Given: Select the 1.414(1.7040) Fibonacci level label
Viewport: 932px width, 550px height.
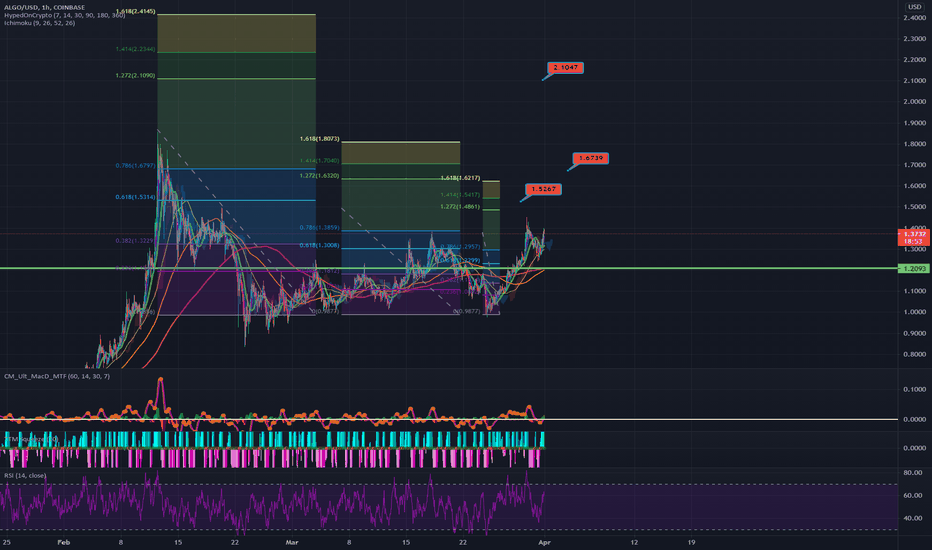Looking at the screenshot, I should (320, 161).
